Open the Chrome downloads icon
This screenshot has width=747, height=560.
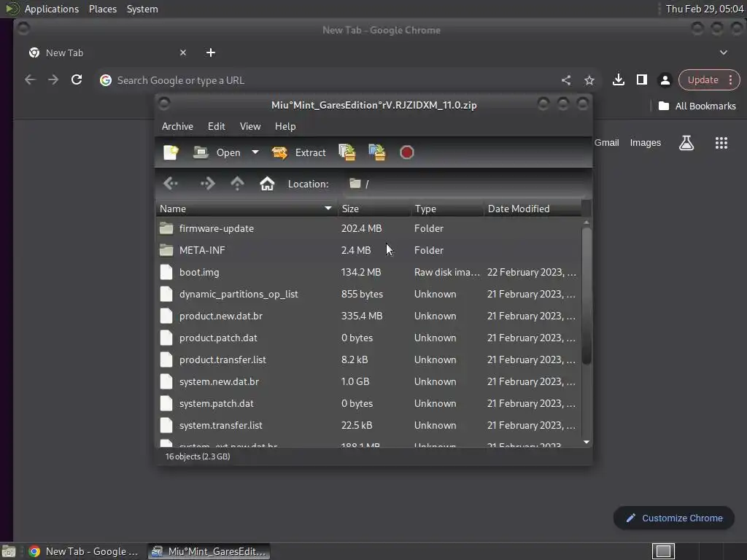(x=619, y=79)
